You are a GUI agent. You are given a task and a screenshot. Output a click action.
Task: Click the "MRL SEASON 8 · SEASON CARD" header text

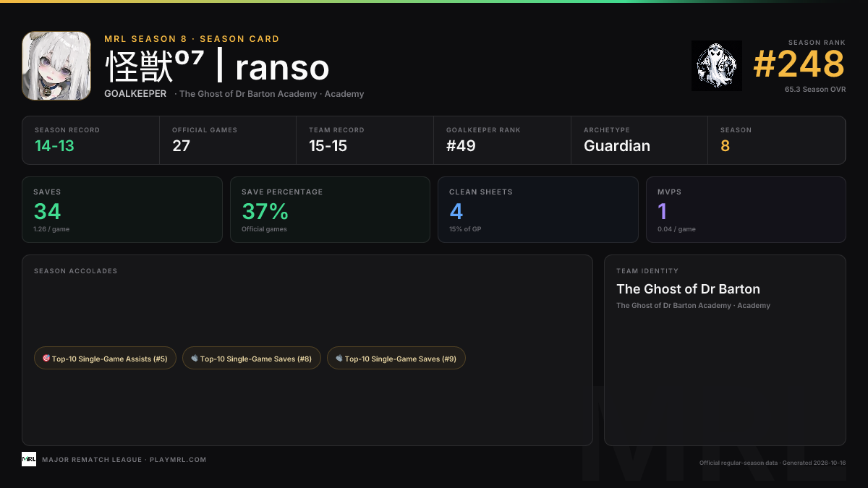(192, 39)
